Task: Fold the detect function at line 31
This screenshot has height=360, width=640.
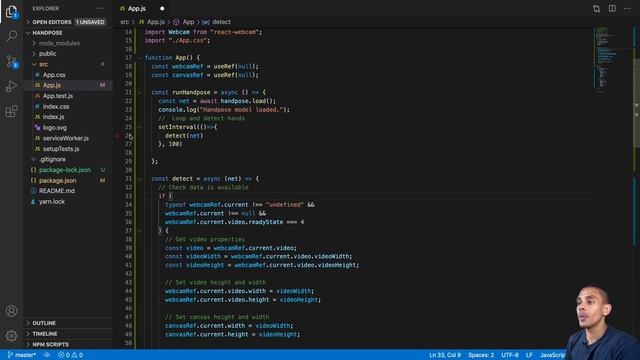Action: coord(139,179)
